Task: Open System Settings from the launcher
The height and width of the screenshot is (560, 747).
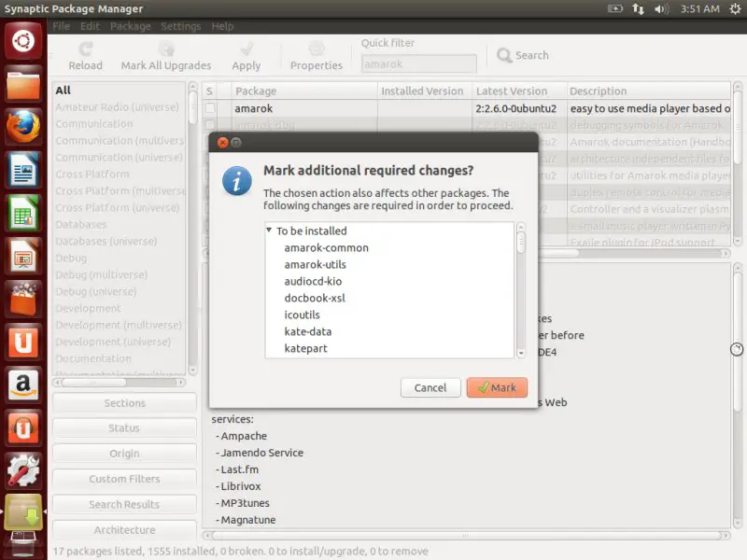Action: (22, 470)
